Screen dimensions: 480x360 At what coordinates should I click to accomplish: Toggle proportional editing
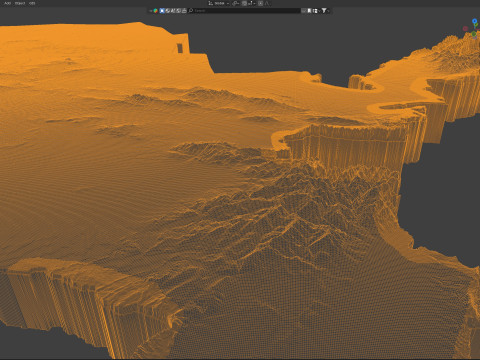(x=260, y=3)
